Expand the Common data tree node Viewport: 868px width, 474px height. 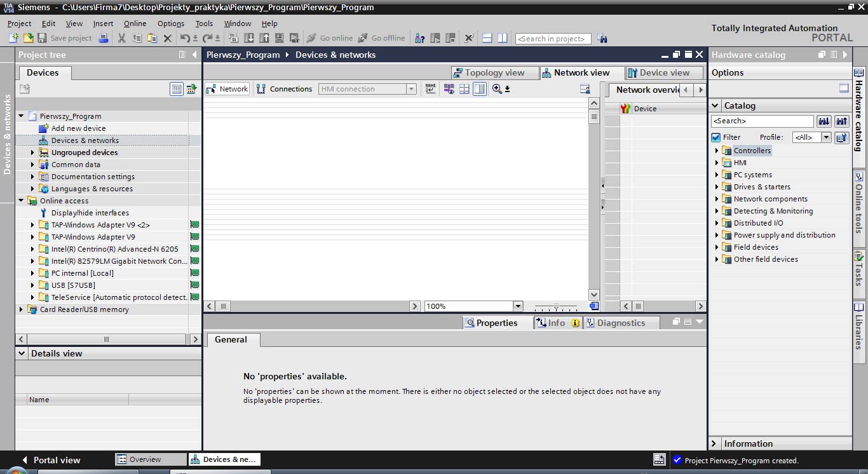(32, 165)
